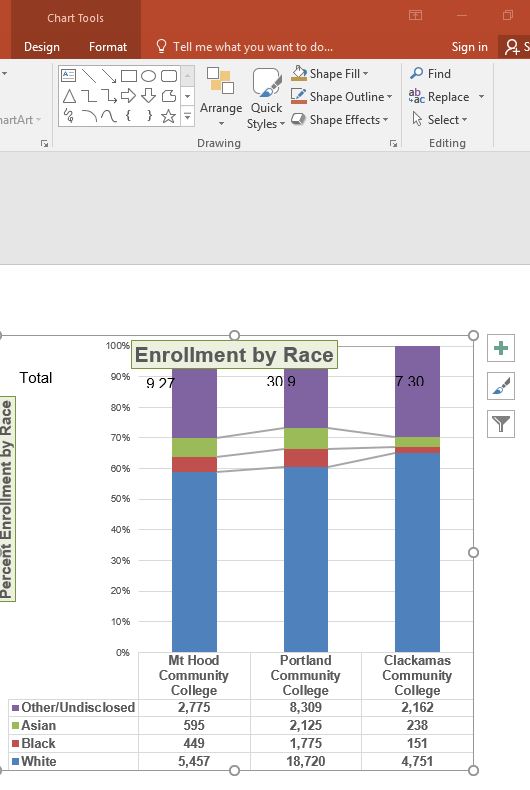Select the green Asian segment for Portland
Image resolution: width=530 pixels, height=790 pixels.
pos(306,438)
